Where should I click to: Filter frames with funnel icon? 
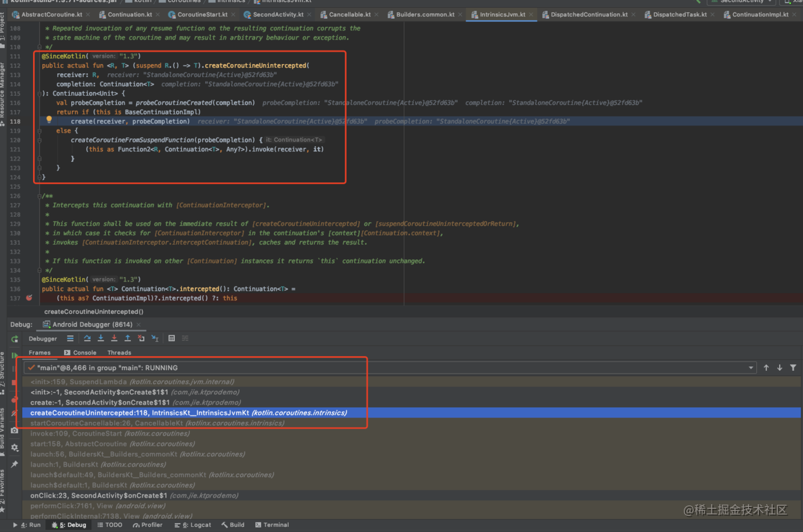point(793,368)
